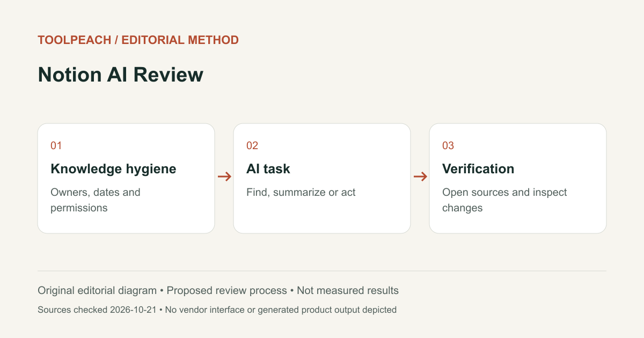Click the text Find, summarize or act
The height and width of the screenshot is (338, 644).
click(x=301, y=192)
